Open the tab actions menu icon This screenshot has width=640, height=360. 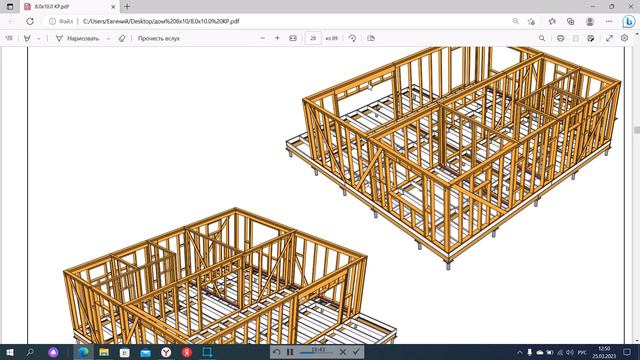tap(10, 7)
